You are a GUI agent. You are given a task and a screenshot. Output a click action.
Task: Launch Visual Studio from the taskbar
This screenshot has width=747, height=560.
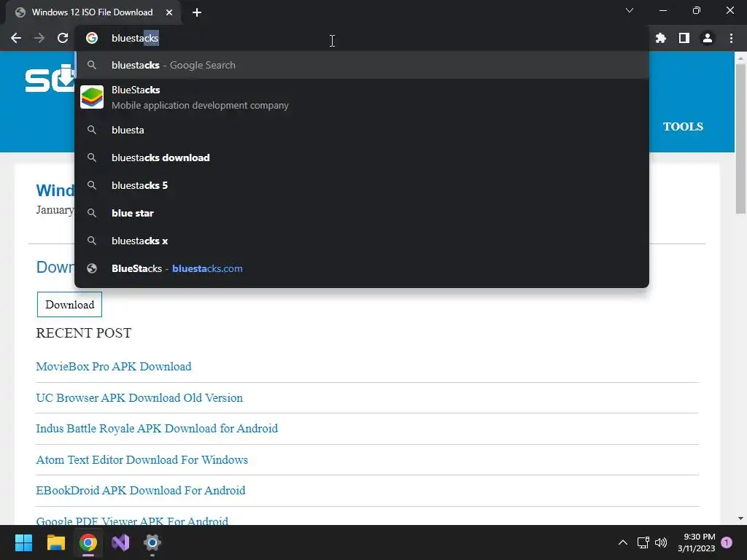(120, 542)
